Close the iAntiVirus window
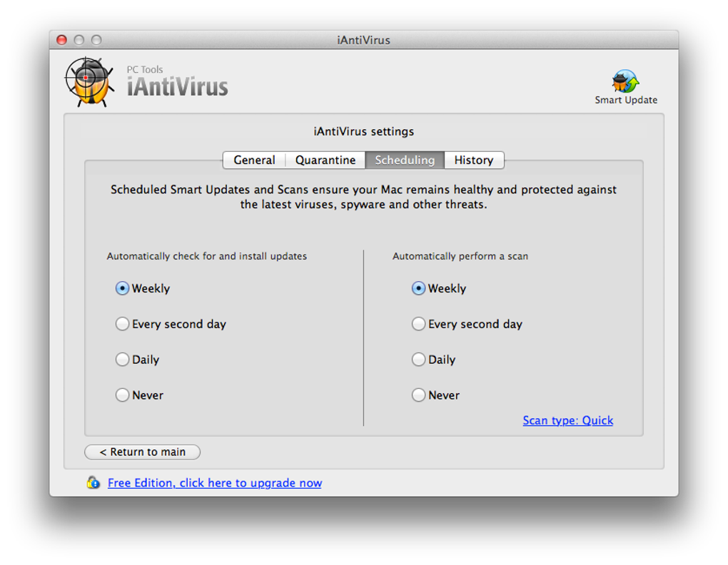728x565 pixels. pyautogui.click(x=62, y=40)
